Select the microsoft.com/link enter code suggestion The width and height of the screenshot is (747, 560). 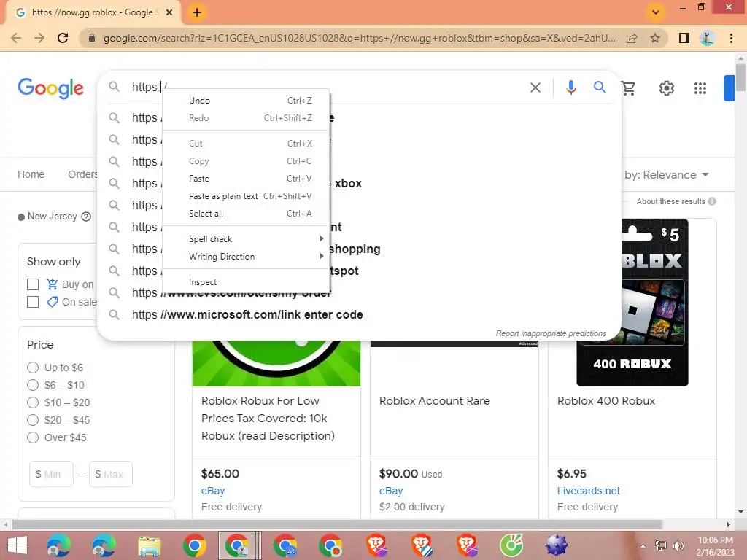click(x=247, y=315)
